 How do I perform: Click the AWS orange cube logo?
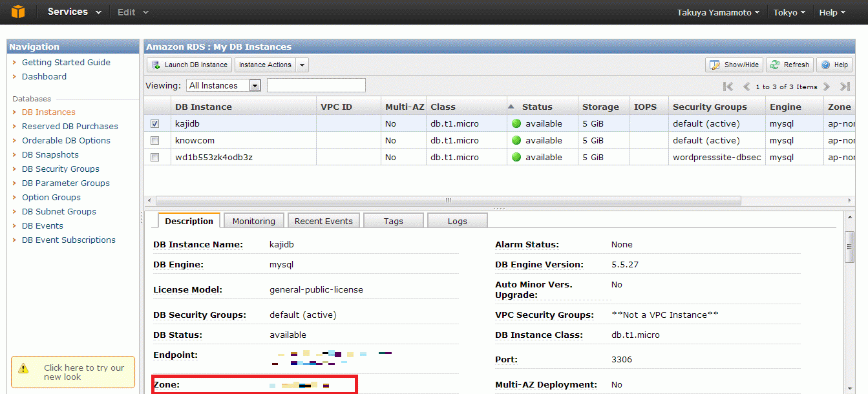tap(18, 12)
